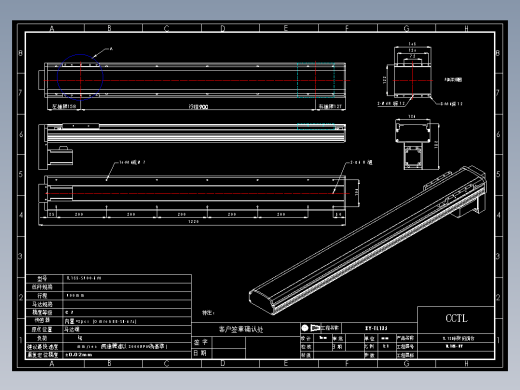Click the 特注 remarks label

point(208,313)
